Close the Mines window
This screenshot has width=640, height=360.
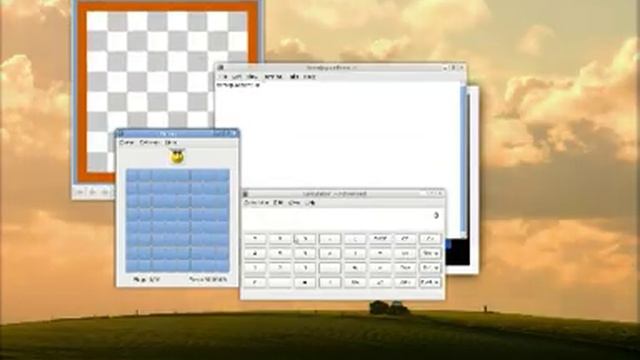click(x=234, y=133)
